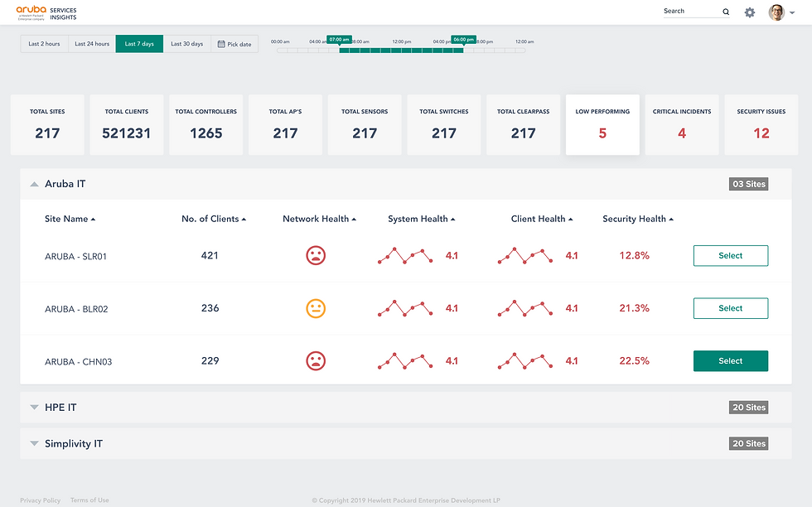Click sad face for ARUBA - CHN03
The height and width of the screenshot is (507, 812).
316,361
